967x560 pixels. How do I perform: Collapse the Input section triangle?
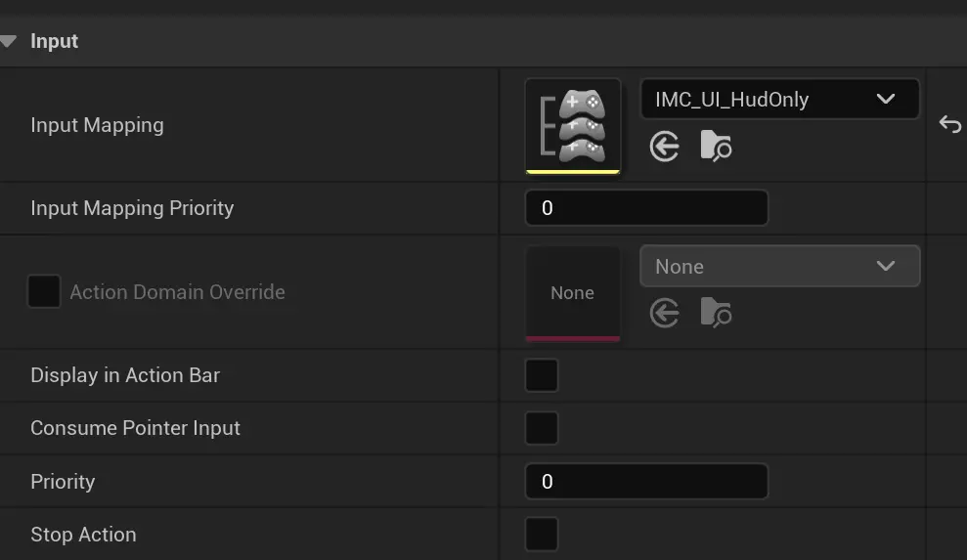9,42
